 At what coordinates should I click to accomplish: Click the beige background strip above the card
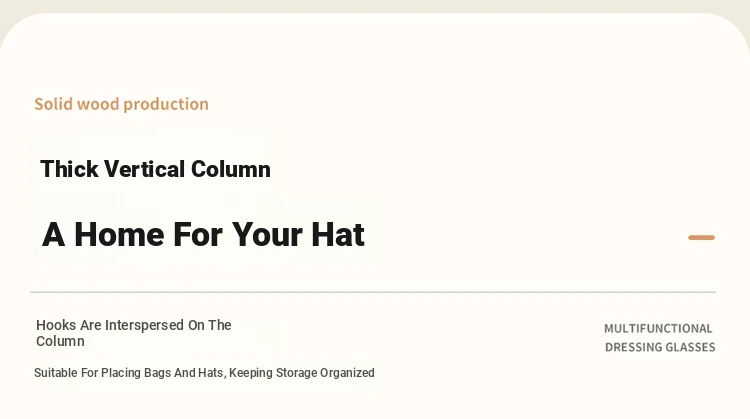pos(375,6)
